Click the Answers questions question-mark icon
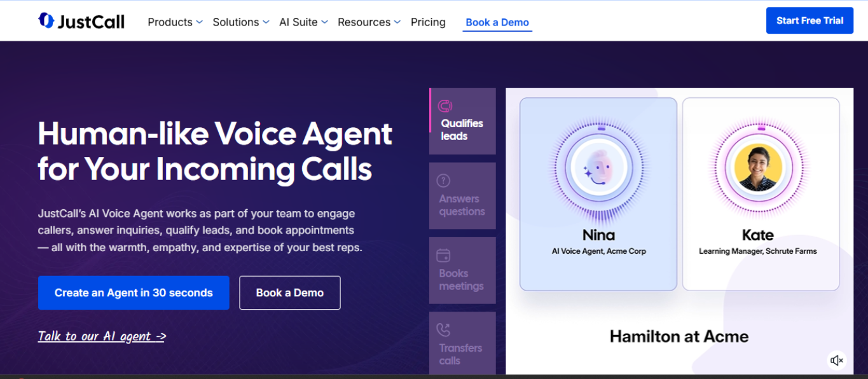Image resolution: width=868 pixels, height=379 pixels. coord(443,181)
